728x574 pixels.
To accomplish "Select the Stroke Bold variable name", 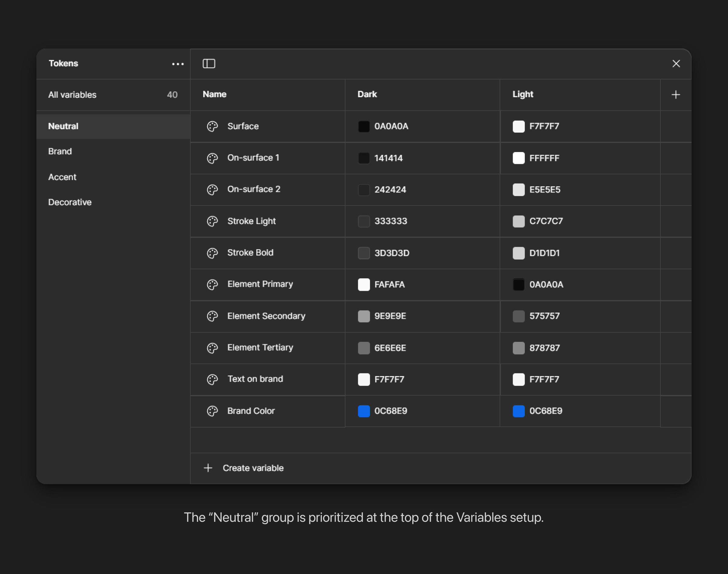I will pyautogui.click(x=250, y=252).
